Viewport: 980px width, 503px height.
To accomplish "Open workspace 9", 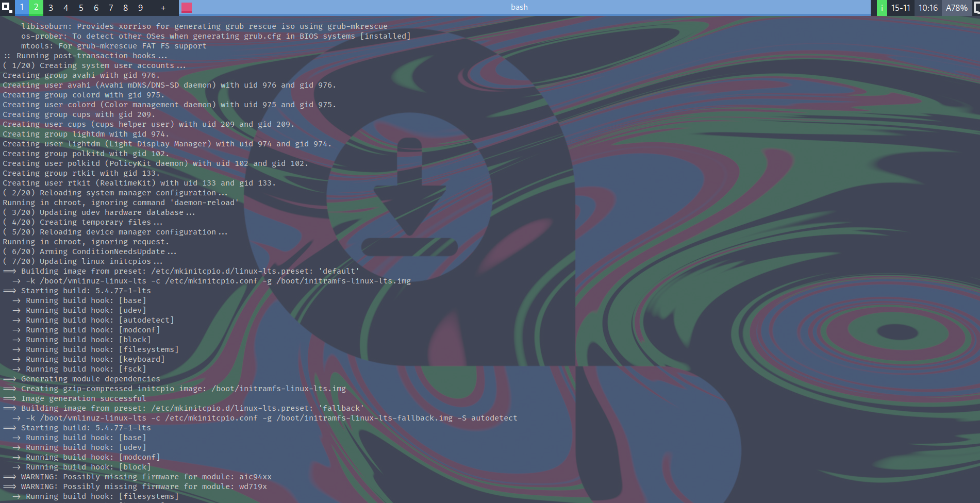I will point(141,8).
